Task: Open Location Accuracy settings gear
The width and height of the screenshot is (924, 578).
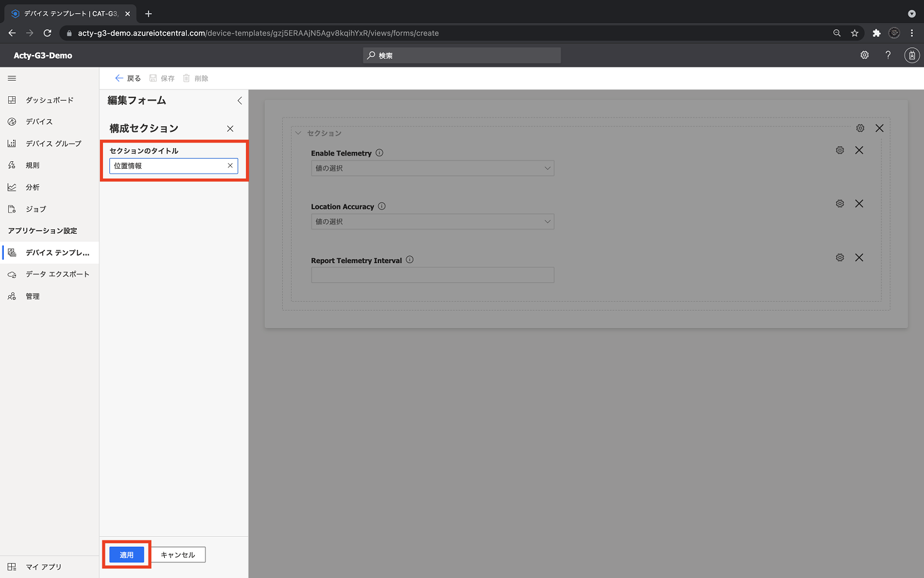Action: (840, 204)
